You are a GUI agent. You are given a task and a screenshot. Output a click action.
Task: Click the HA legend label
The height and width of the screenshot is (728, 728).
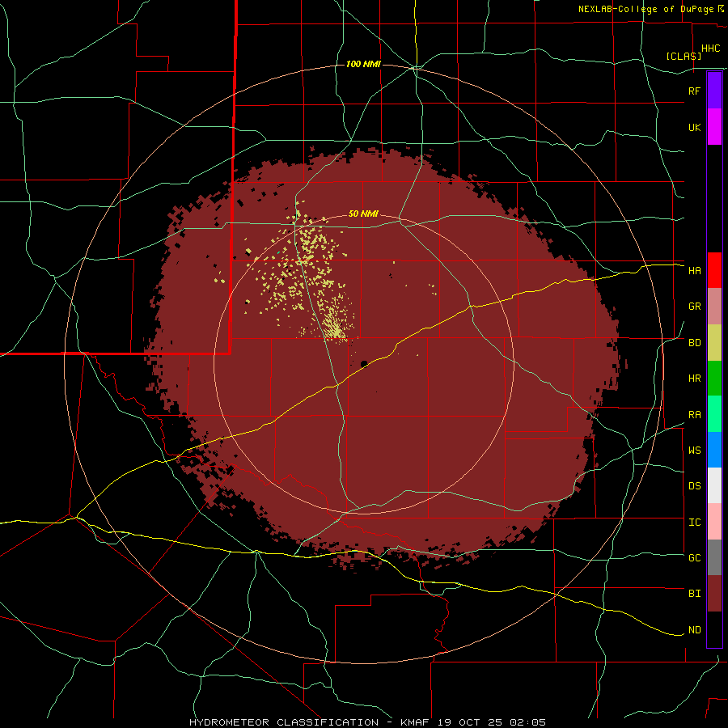pyautogui.click(x=694, y=271)
